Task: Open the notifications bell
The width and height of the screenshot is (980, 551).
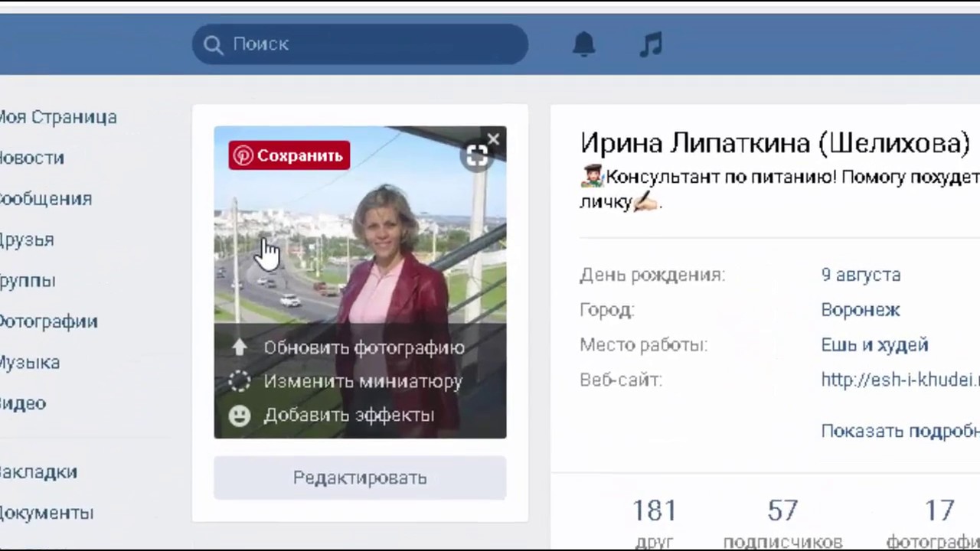Action: click(583, 44)
